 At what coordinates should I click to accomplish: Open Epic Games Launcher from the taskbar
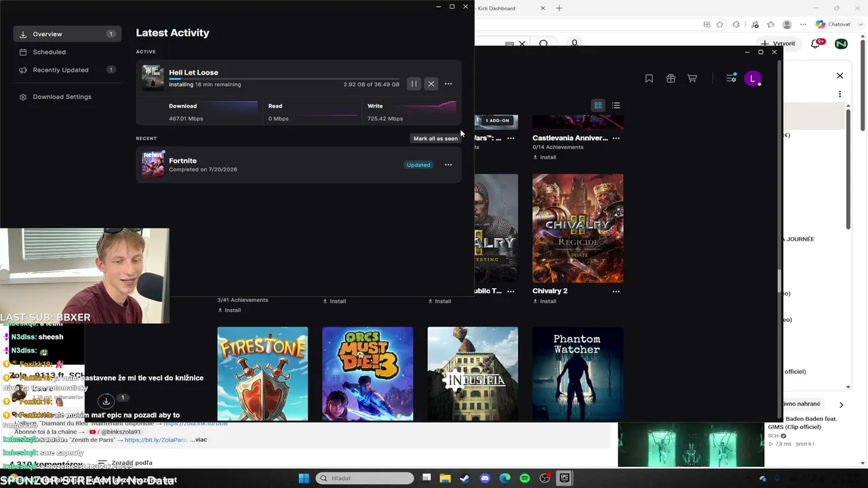564,479
